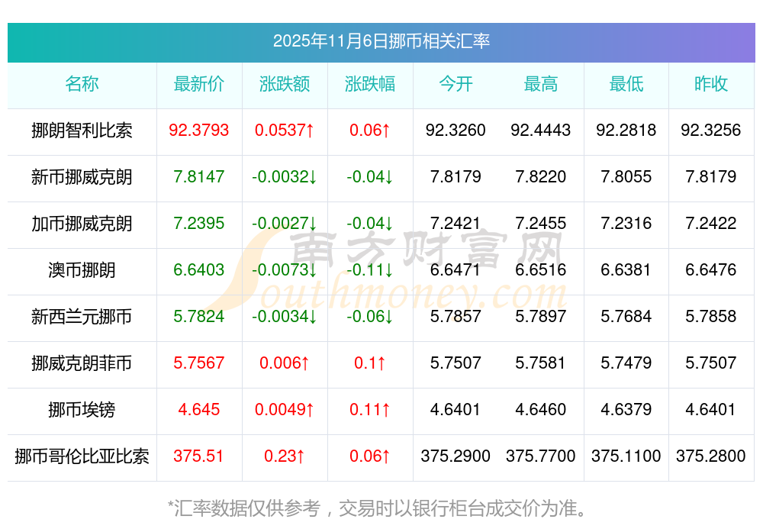
Task: Click latest price 5.7567
Action: [x=198, y=363]
